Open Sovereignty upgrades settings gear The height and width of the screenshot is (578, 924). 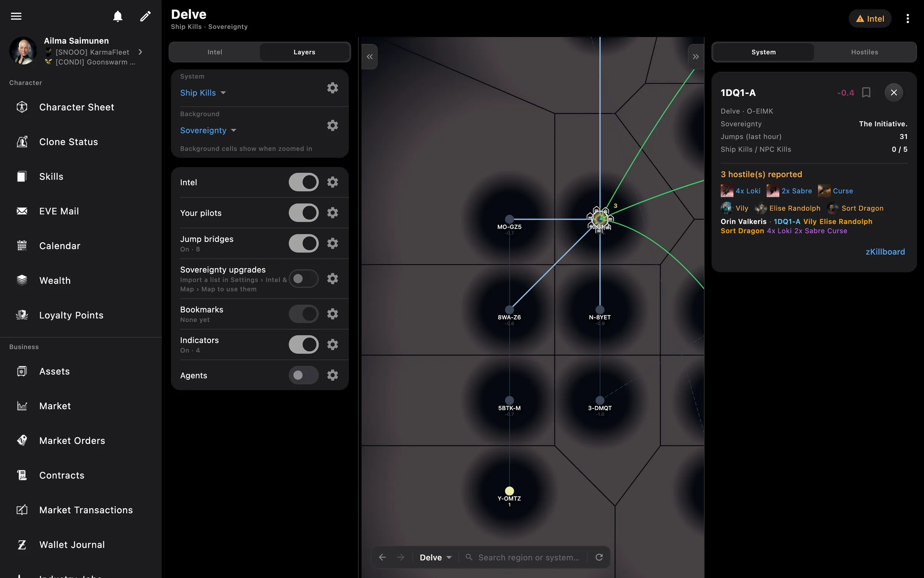click(333, 279)
